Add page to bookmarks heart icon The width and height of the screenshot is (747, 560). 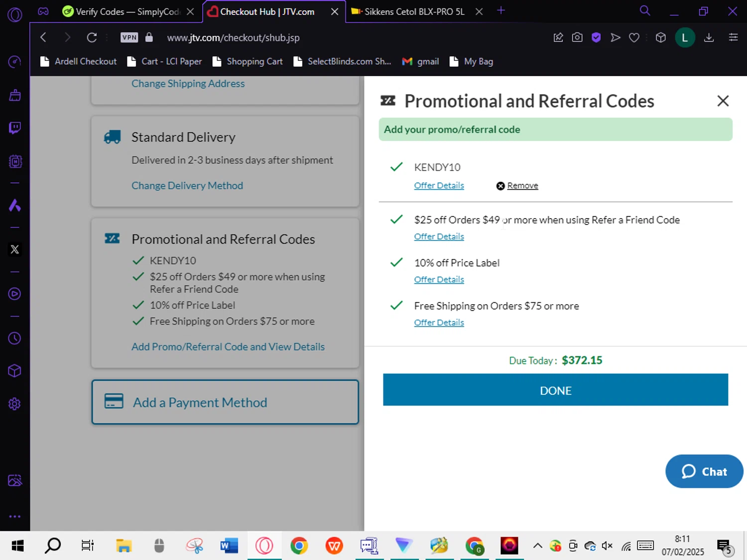pos(634,37)
